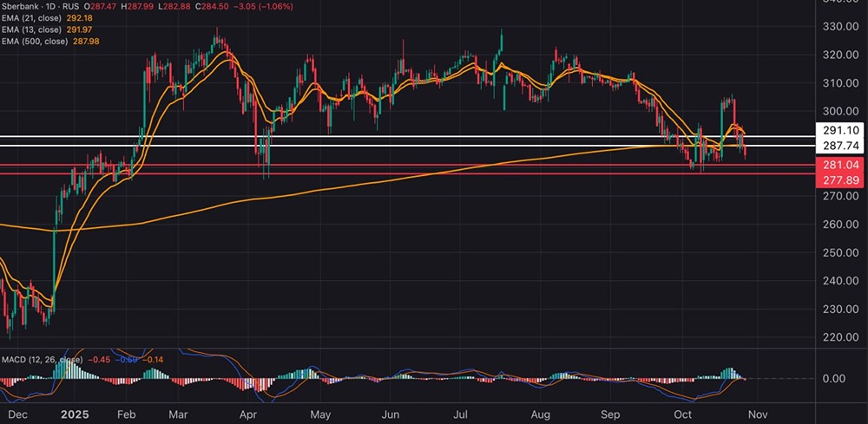Click the Jul label on time axis
The image size is (868, 424).
tap(463, 414)
